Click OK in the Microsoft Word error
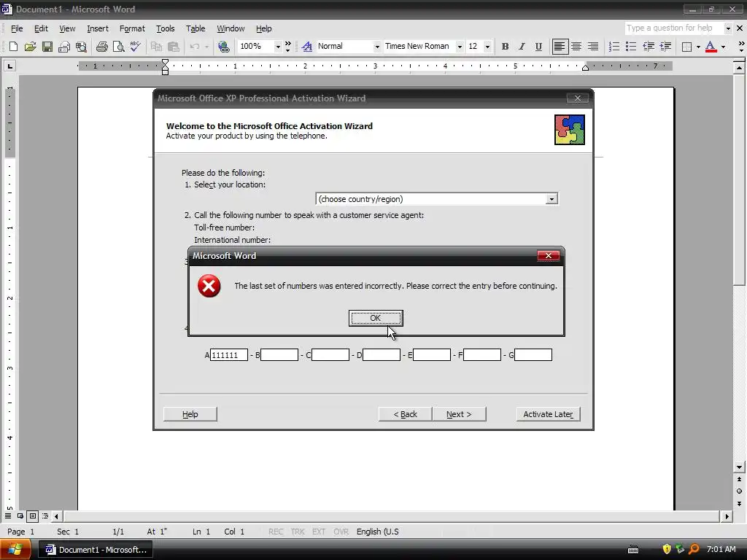 click(x=376, y=318)
